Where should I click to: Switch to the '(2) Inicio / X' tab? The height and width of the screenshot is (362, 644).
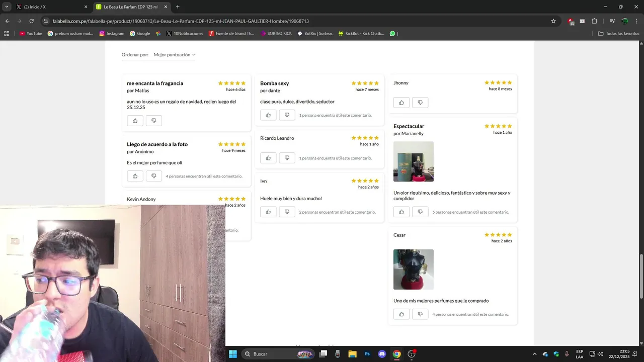click(51, 7)
